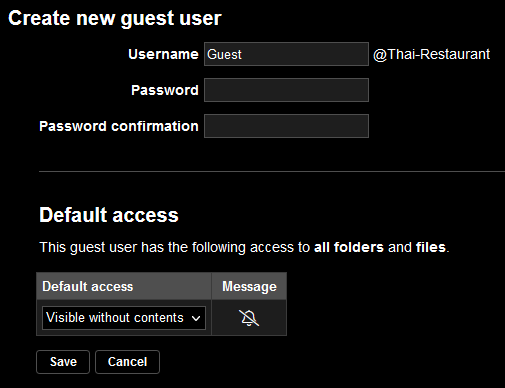
Task: Click the large Default access section heading
Action: (109, 215)
